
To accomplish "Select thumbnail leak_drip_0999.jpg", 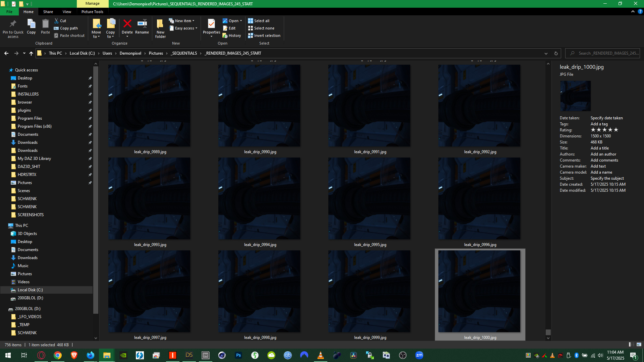I will click(369, 291).
